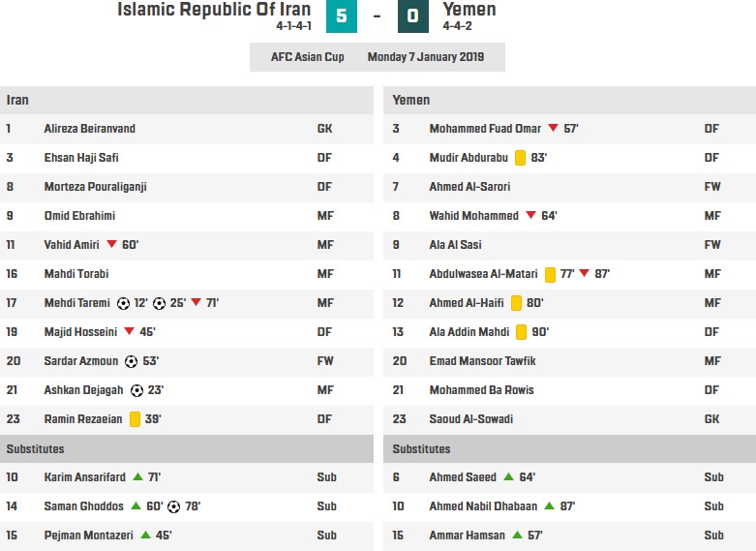Click Ashkan Dejagah's 23' goal icon
This screenshot has height=551, width=756.
click(x=136, y=390)
